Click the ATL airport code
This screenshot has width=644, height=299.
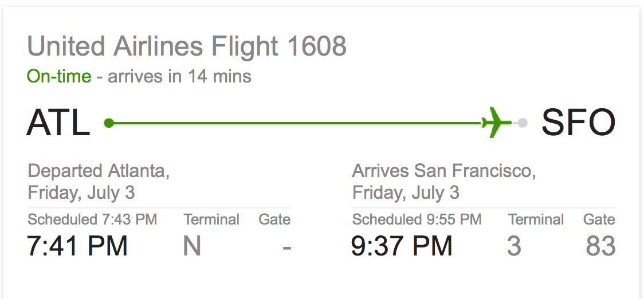58,123
